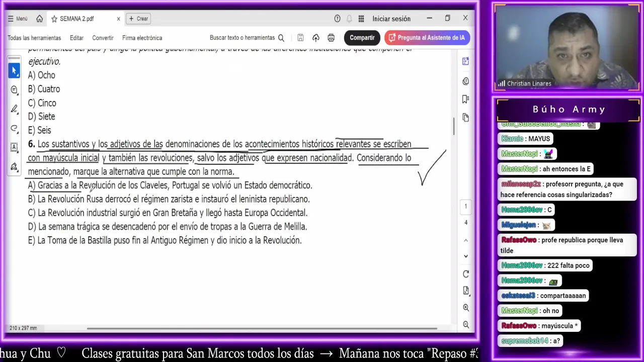Zoom out with the magnifier minus
The width and height of the screenshot is (644, 362).
click(x=465, y=325)
